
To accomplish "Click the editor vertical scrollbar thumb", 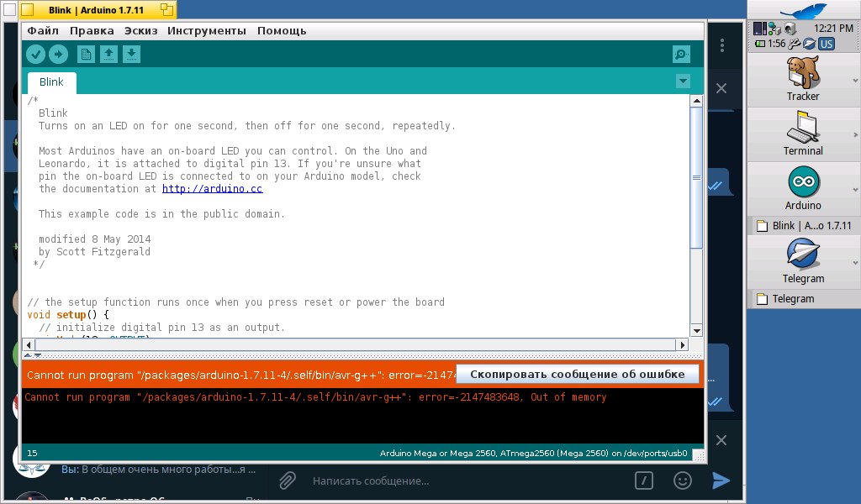I will [x=696, y=178].
